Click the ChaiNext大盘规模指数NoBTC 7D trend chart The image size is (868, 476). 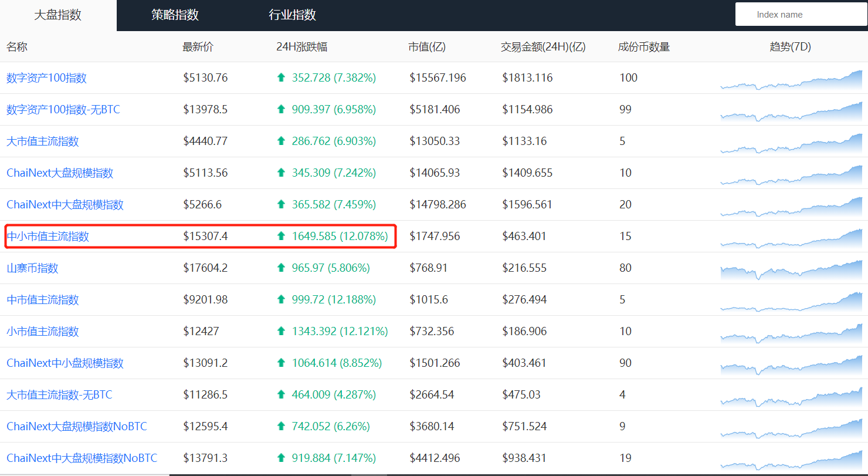(791, 428)
